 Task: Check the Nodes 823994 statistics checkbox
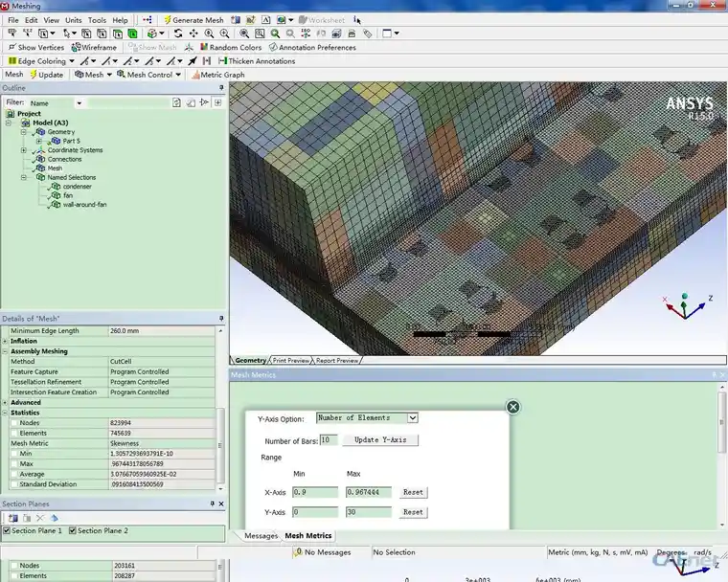[x=14, y=423]
